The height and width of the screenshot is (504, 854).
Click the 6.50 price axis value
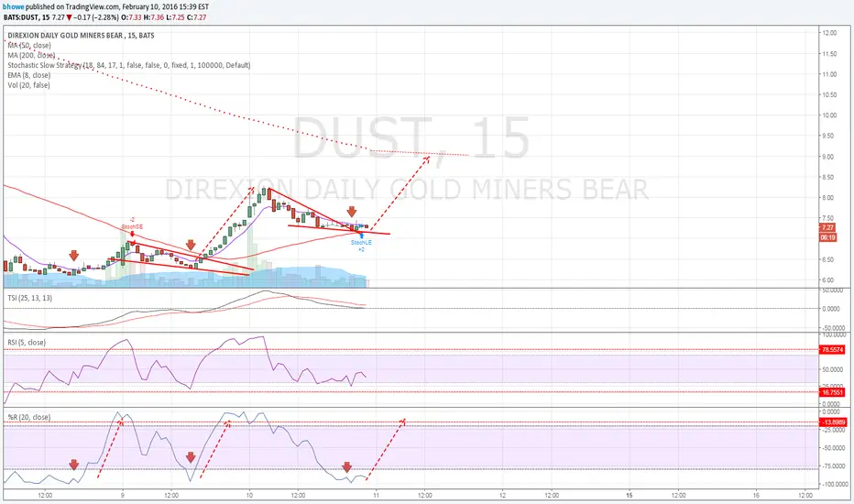tap(827, 259)
